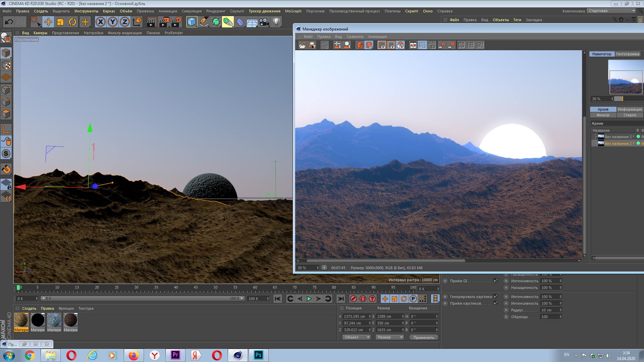This screenshot has width=644, height=362.
Task: Toggle the AB compare icon in the Image Manager
Action: (x=413, y=45)
